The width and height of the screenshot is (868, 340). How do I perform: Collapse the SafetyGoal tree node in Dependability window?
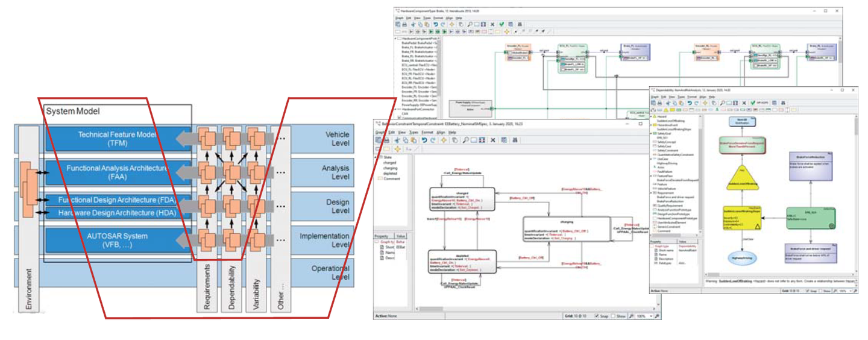click(x=651, y=133)
